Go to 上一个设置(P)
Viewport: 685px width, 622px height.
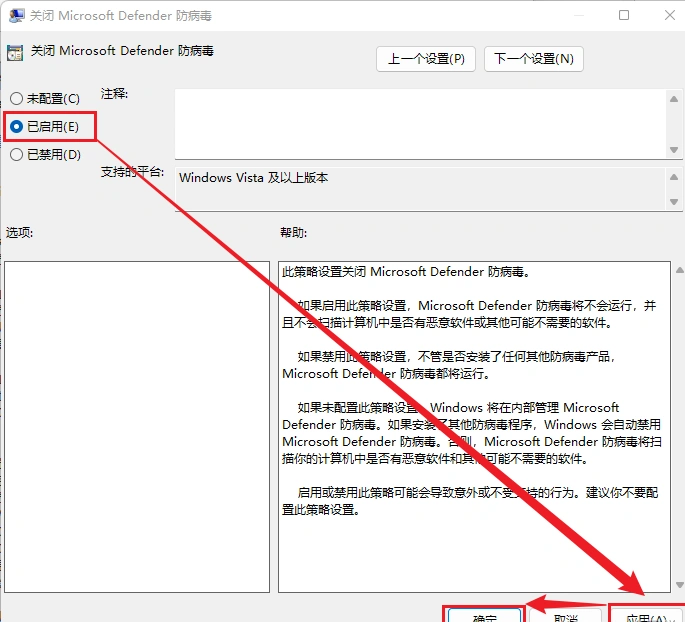(426, 59)
